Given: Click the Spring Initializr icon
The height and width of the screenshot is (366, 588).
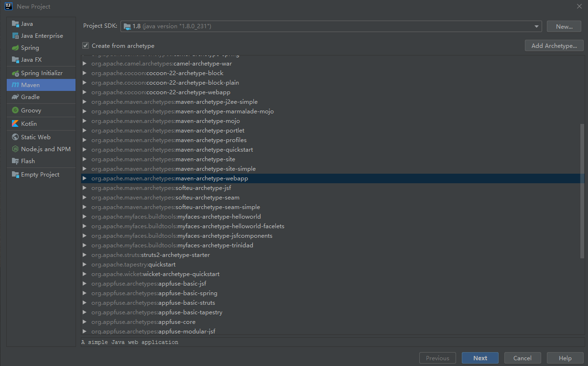Looking at the screenshot, I should tap(15, 73).
